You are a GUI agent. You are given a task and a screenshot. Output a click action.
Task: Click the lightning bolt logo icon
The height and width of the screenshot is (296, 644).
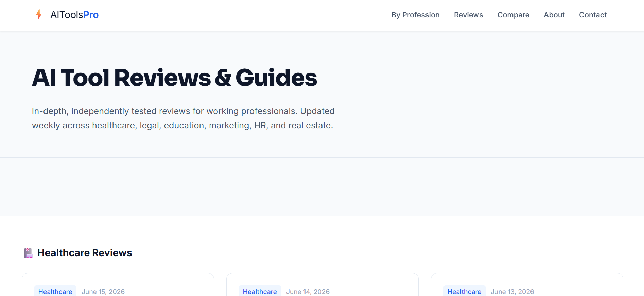(x=39, y=15)
